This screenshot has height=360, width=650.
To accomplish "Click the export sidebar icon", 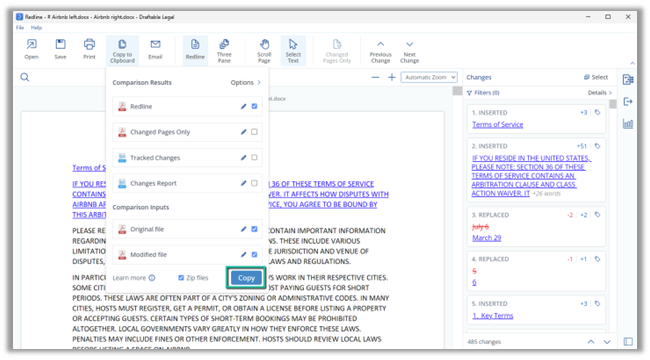I will (x=628, y=101).
